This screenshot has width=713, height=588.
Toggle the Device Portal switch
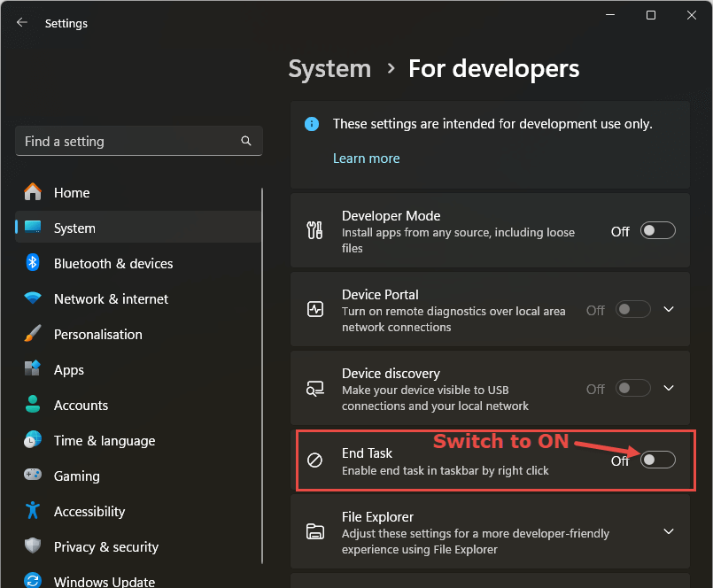point(633,310)
